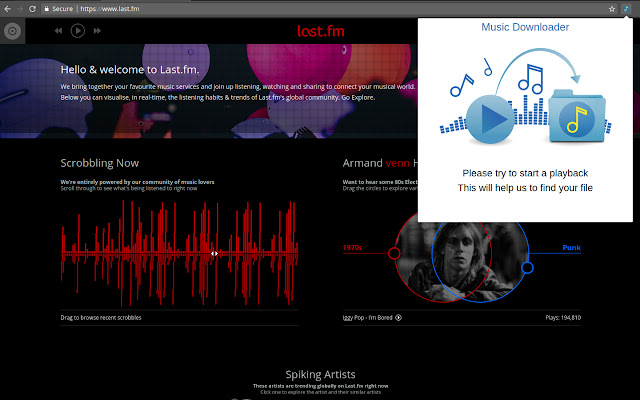Click the blue Punk circle handle
Image resolution: width=640 pixels, height=400 pixels.
coord(527,268)
